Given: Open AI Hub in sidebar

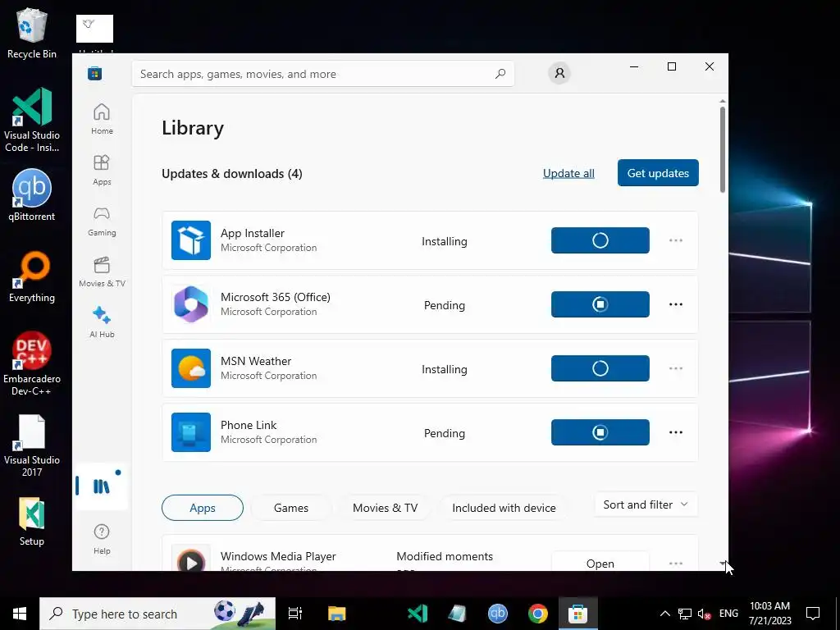Looking at the screenshot, I should 102,322.
